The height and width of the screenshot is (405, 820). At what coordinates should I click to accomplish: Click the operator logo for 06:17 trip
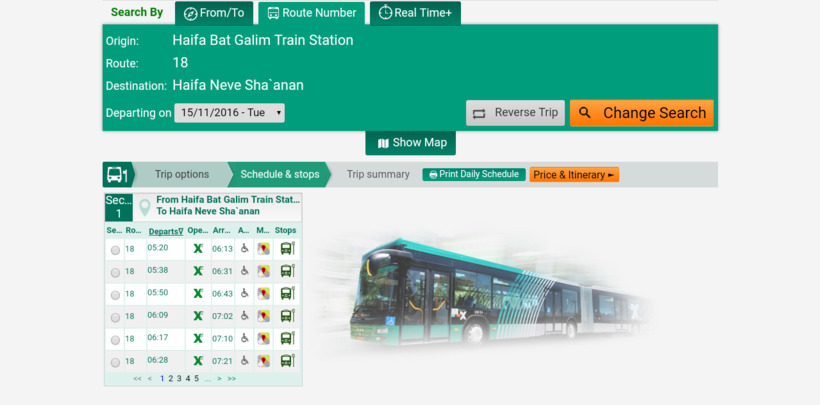pyautogui.click(x=198, y=339)
